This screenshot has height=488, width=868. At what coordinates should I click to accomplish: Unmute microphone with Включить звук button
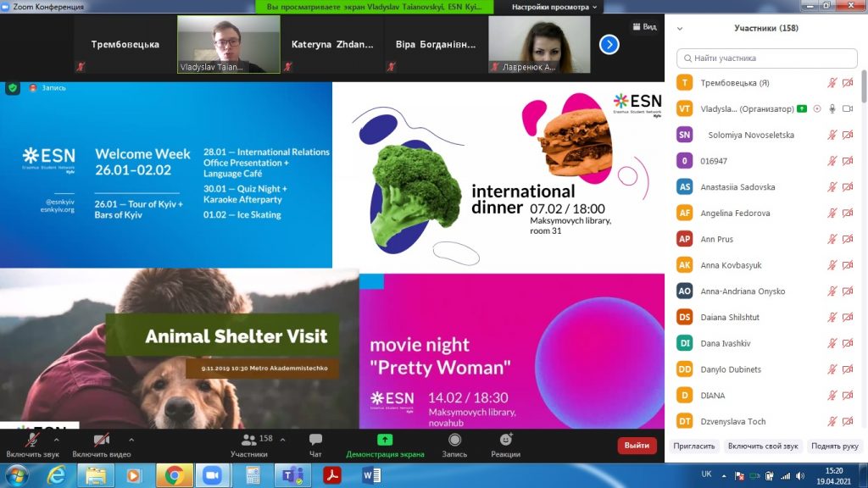(32, 446)
